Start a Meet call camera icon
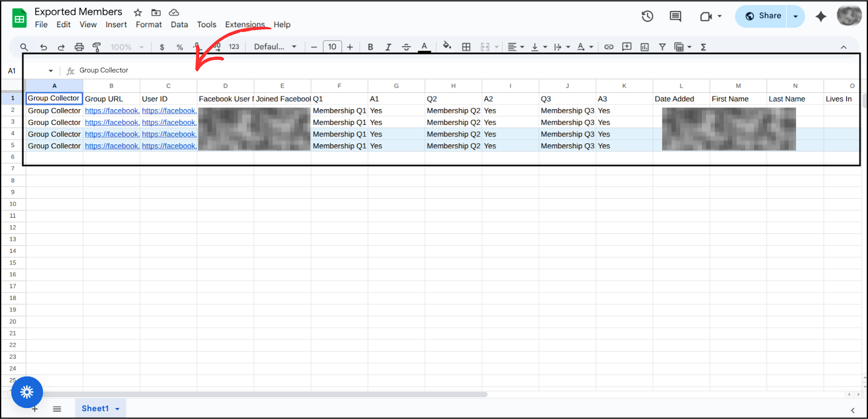Image resolution: width=868 pixels, height=419 pixels. pyautogui.click(x=706, y=16)
